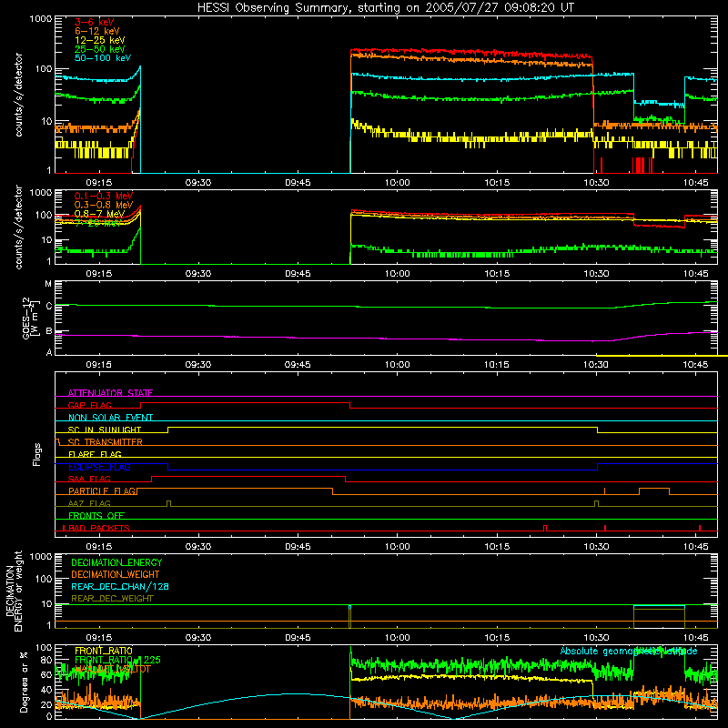This screenshot has height=728, width=728.
Task: Click '10:00' tick below the keV panel
Action: (398, 183)
